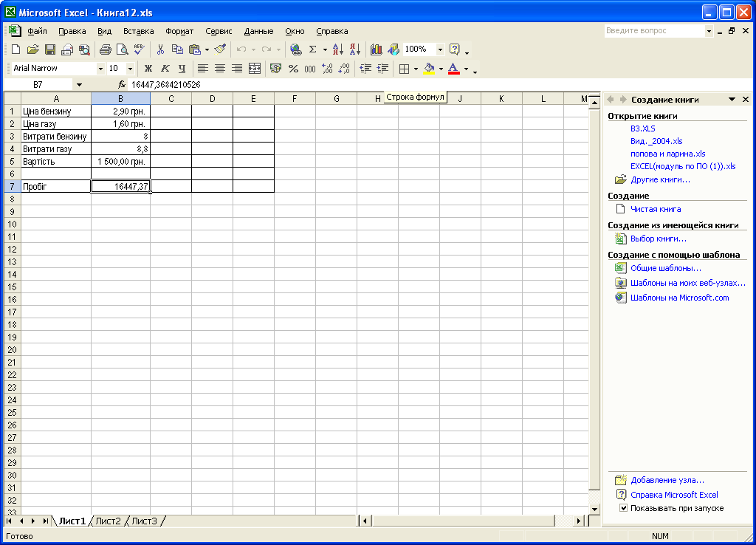Click the Increase indent icon
The image size is (756, 545).
pos(382,69)
